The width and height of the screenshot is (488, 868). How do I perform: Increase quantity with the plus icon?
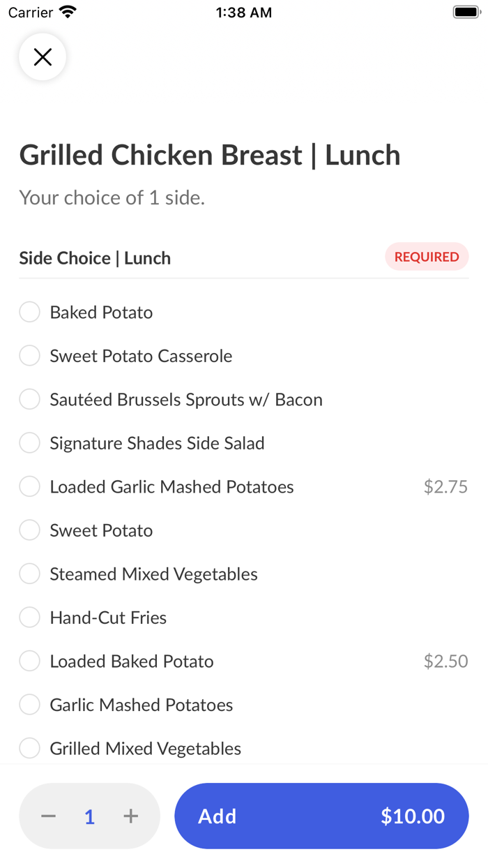130,816
